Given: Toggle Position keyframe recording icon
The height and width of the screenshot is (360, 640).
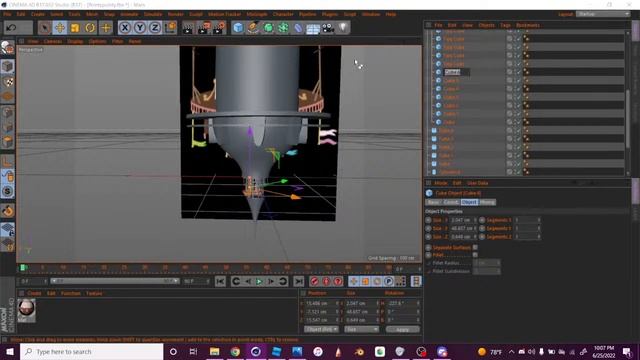Looking at the screenshot, I should click(353, 281).
